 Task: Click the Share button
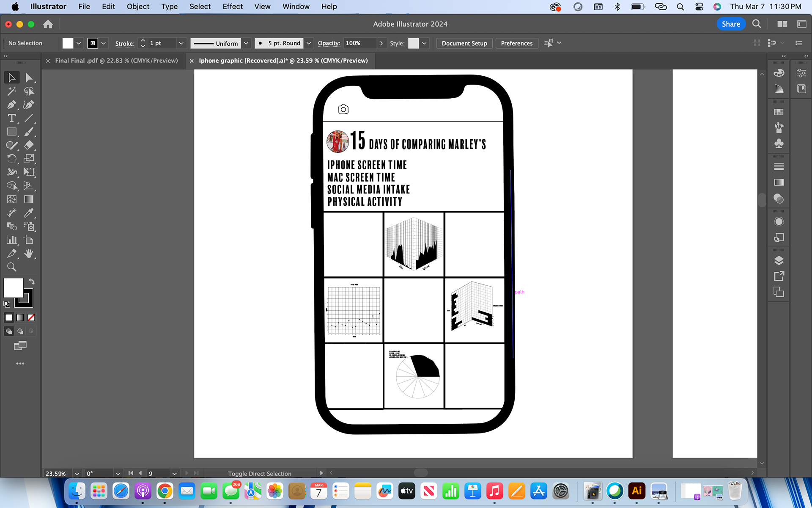(730, 24)
